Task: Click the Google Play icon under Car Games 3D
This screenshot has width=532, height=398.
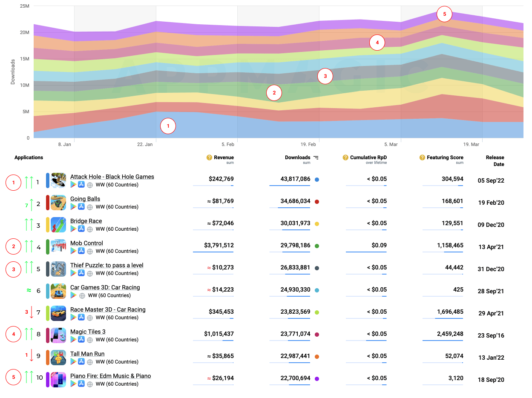Action: click(x=73, y=295)
